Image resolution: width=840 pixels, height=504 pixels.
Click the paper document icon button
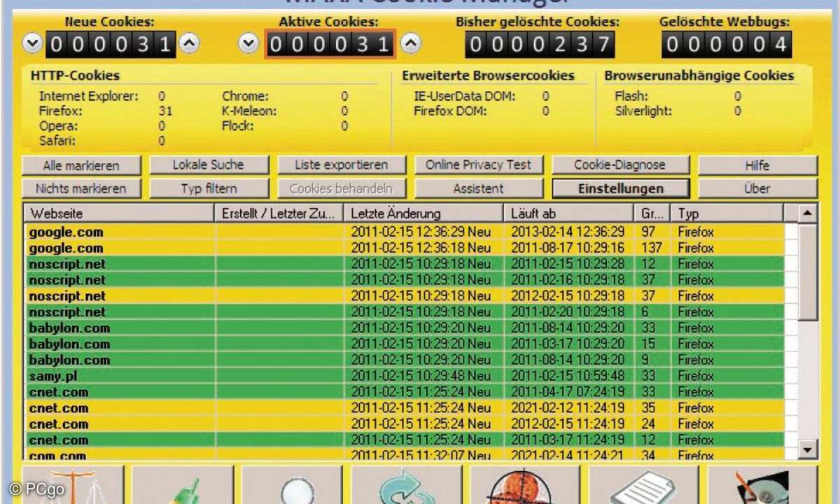[x=643, y=485]
